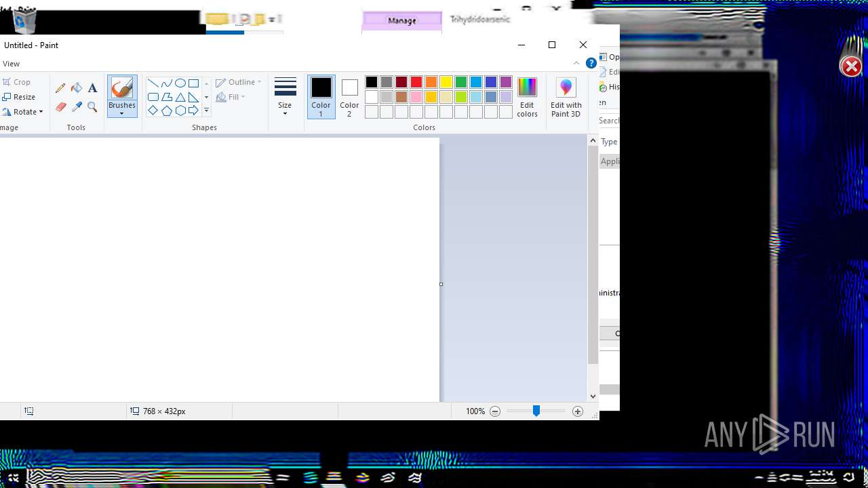Pick the indigo blue color swatch
Screen dimensions: 868x488
[x=491, y=82]
